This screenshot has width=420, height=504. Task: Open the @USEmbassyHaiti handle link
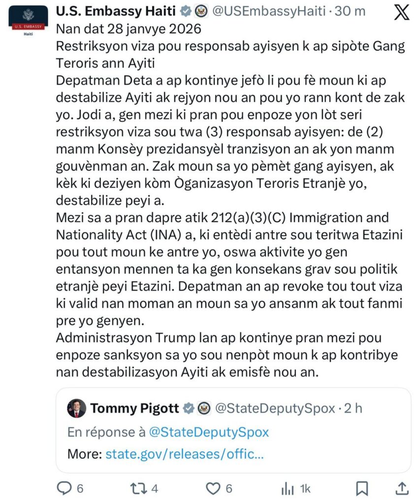click(268, 10)
